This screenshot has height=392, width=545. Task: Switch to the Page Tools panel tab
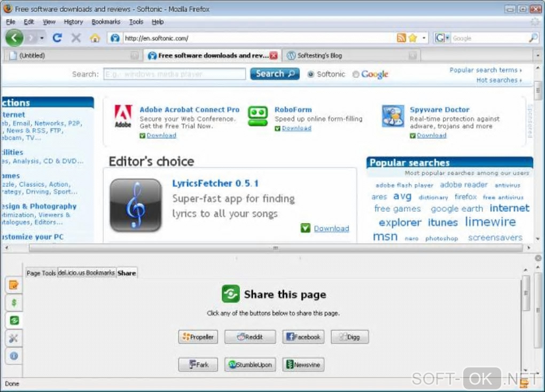[41, 273]
